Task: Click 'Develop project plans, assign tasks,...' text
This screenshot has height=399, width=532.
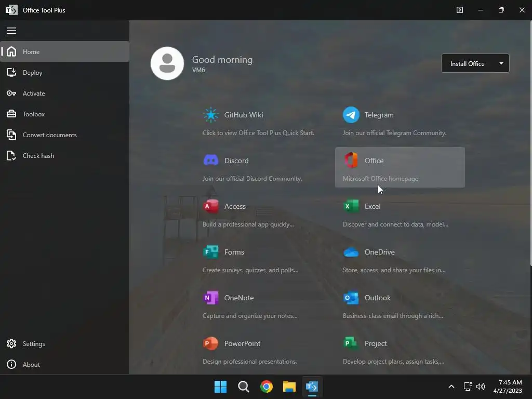Action: [x=394, y=362]
